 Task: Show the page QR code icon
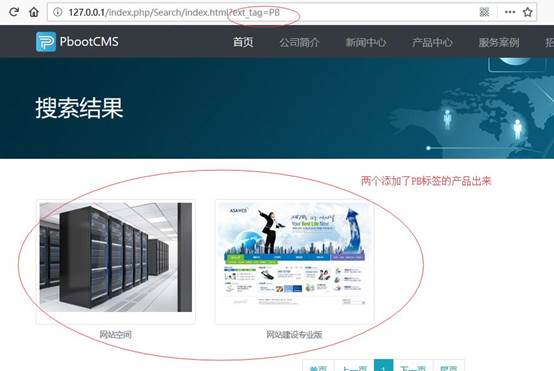(x=484, y=12)
